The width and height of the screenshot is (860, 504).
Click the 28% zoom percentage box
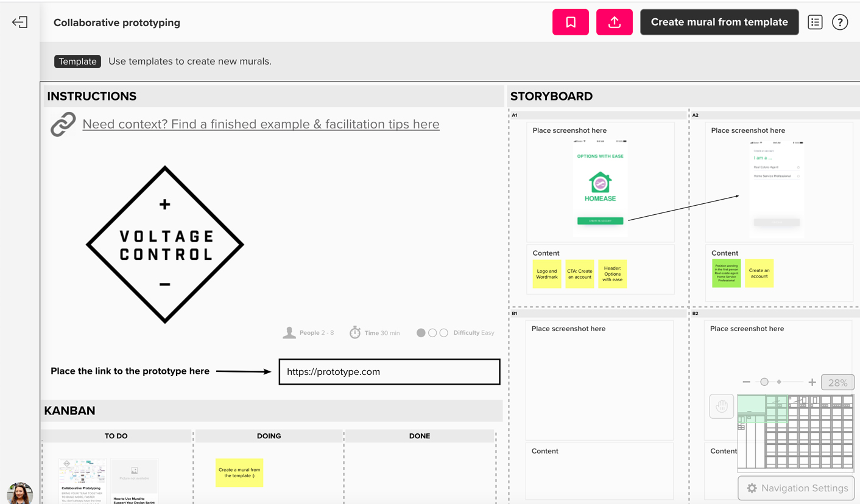(x=837, y=382)
